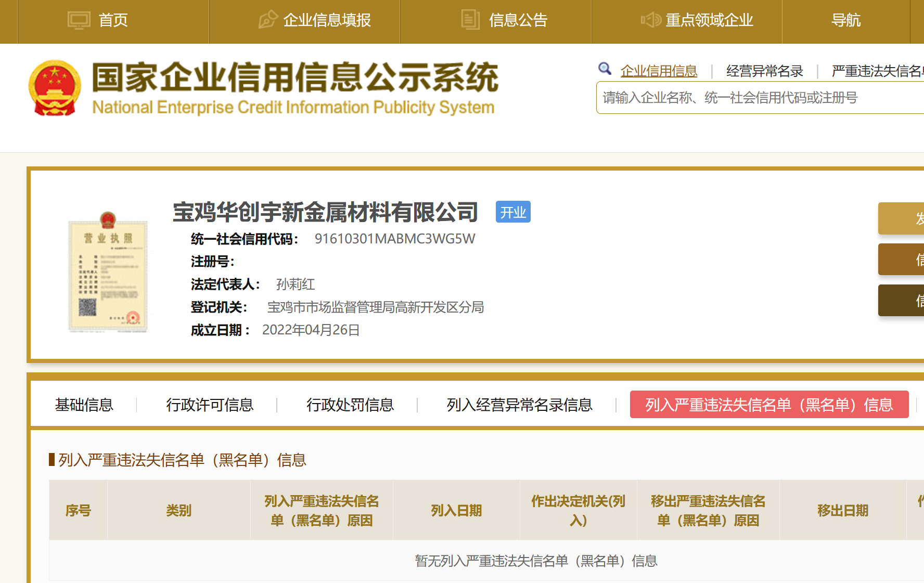The height and width of the screenshot is (583, 924).
Task: Click the enterprise name search input field
Action: pyautogui.click(x=760, y=98)
